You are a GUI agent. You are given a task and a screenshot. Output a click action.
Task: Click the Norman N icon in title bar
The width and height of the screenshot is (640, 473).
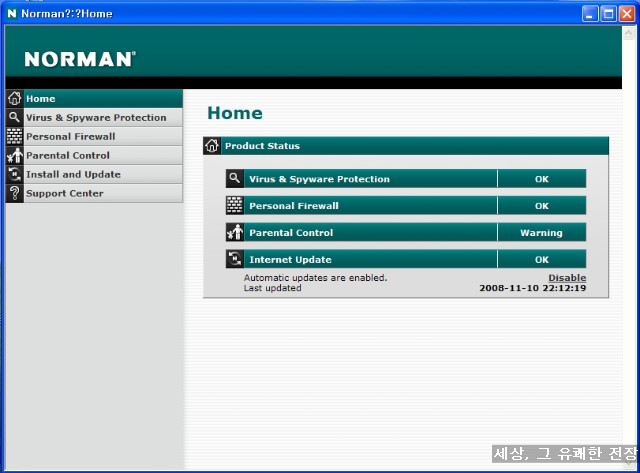pyautogui.click(x=12, y=13)
